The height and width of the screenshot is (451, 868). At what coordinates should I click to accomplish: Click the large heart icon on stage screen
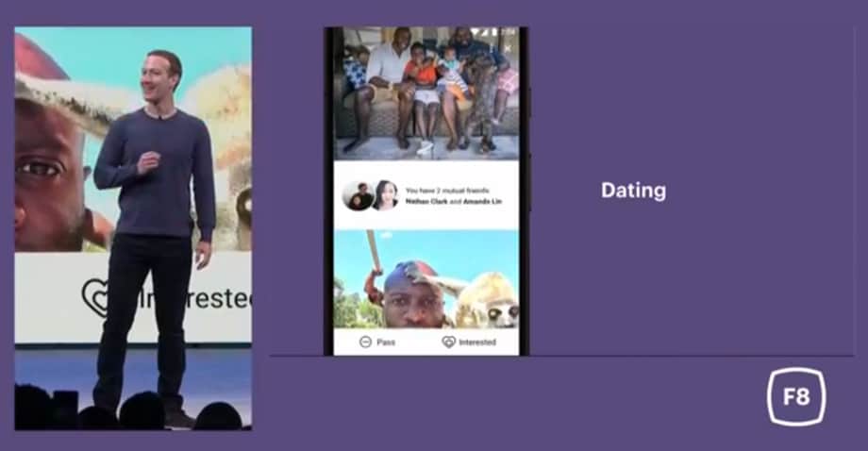coord(94,298)
